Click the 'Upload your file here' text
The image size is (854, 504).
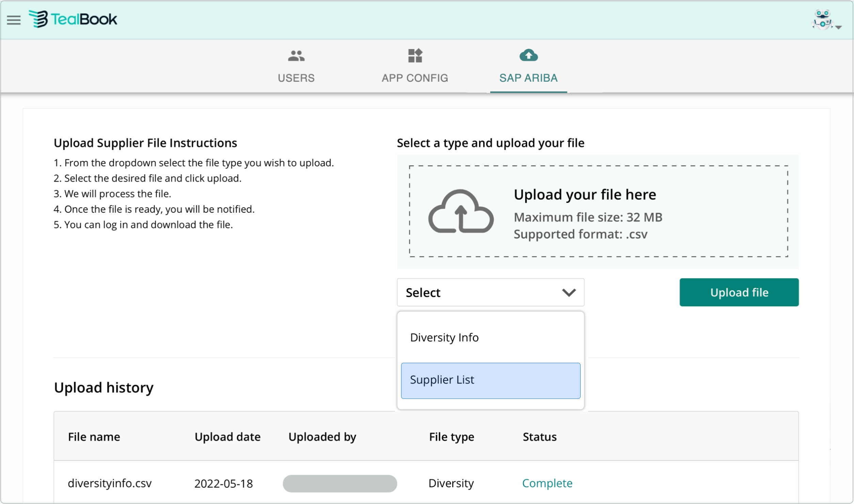click(585, 195)
